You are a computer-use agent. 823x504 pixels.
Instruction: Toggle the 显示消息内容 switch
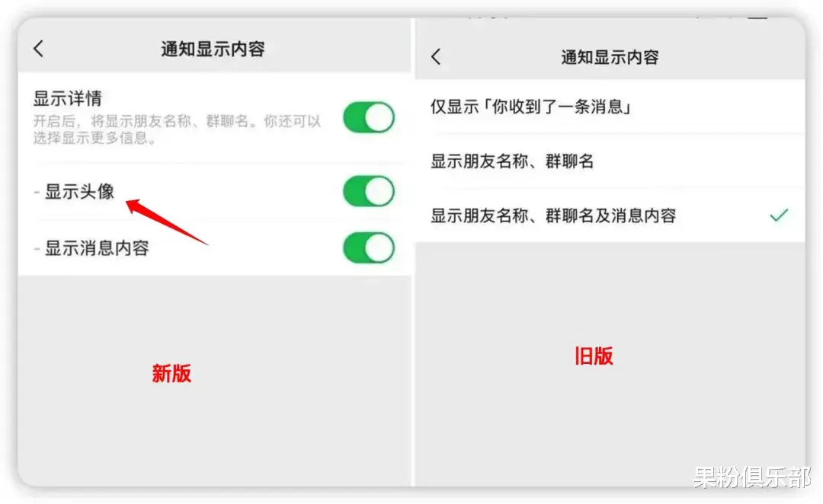click(369, 247)
